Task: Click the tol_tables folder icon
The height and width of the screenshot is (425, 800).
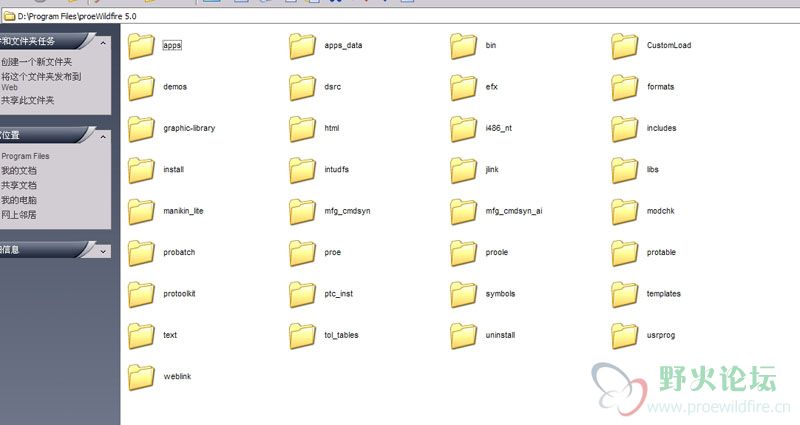Action: [x=302, y=335]
